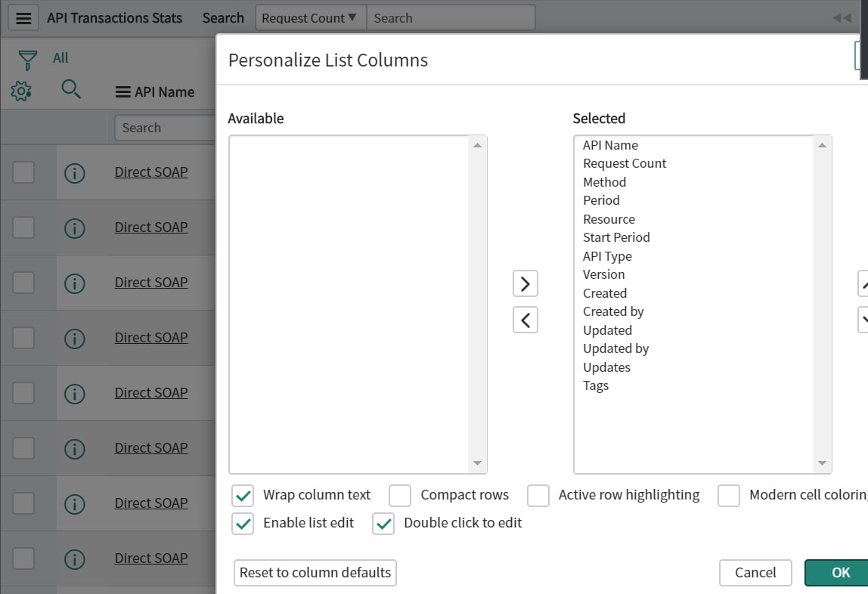Screen dimensions: 868x594
Task: Select Start Period in Selected list
Action: coord(616,237)
